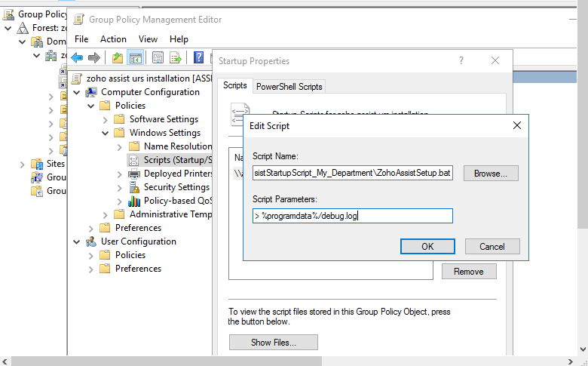Select Windows Settings in the tree

pos(165,133)
